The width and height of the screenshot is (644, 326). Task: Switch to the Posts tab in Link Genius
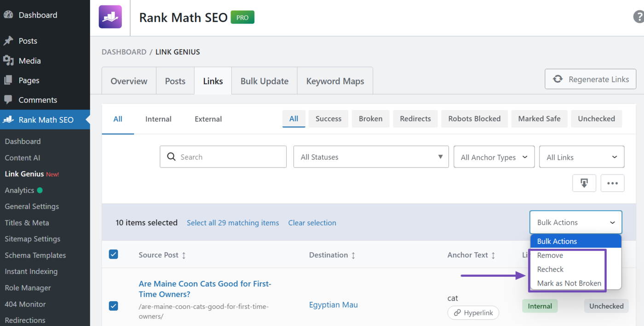tap(175, 81)
